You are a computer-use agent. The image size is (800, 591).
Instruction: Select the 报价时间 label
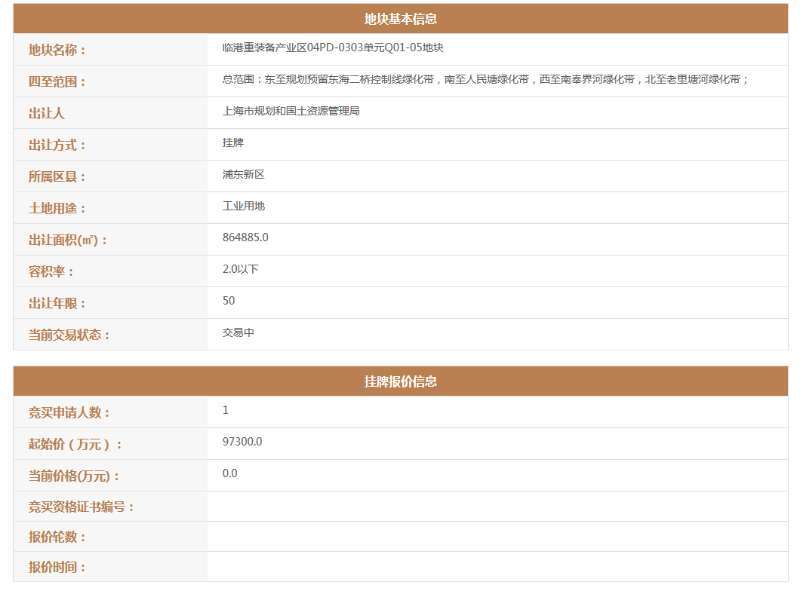57,567
